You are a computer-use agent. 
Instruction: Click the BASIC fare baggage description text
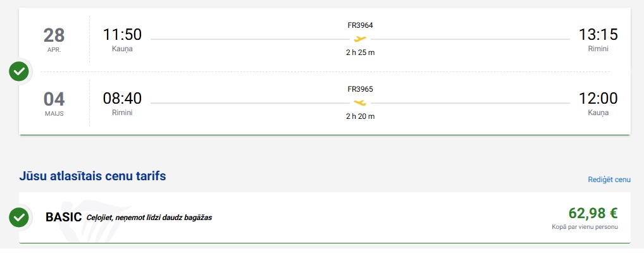149,218
